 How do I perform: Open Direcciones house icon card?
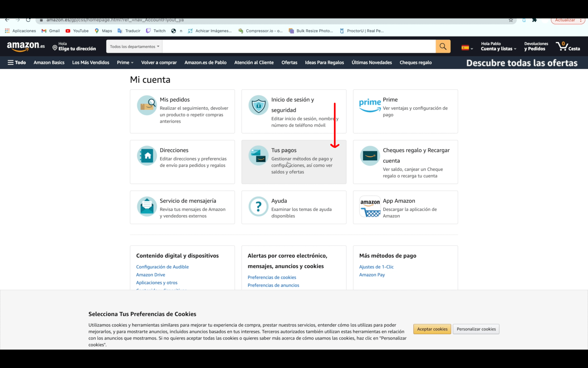tap(147, 156)
